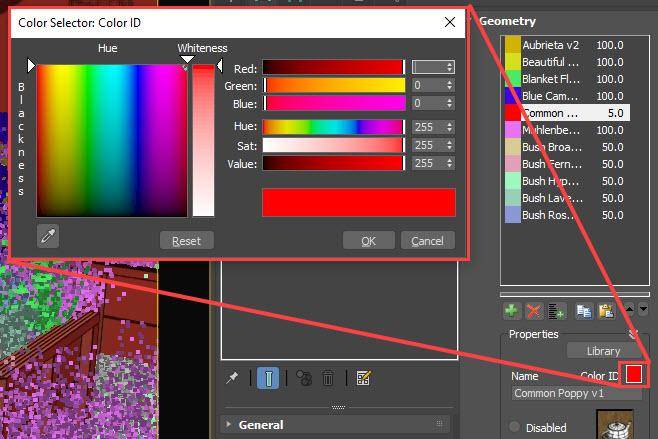The width and height of the screenshot is (658, 439).
Task: Click the Red value spinner arrows
Action: 450,68
